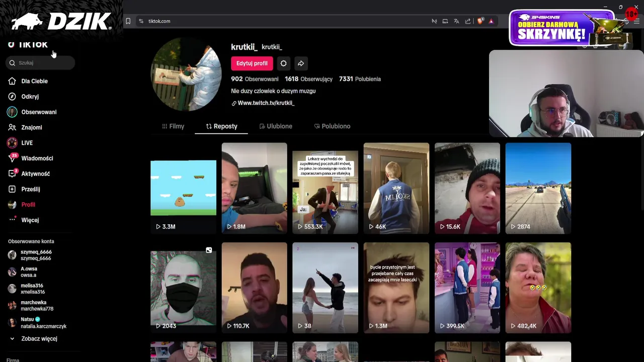
Task: Click the Odbierz darmową skrzynkę banner
Action: [562, 28]
